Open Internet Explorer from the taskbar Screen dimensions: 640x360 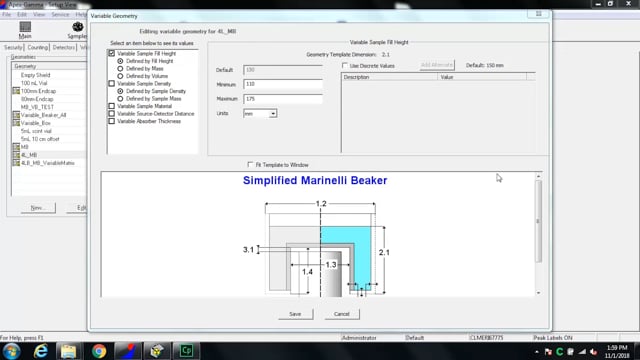(x=40, y=351)
